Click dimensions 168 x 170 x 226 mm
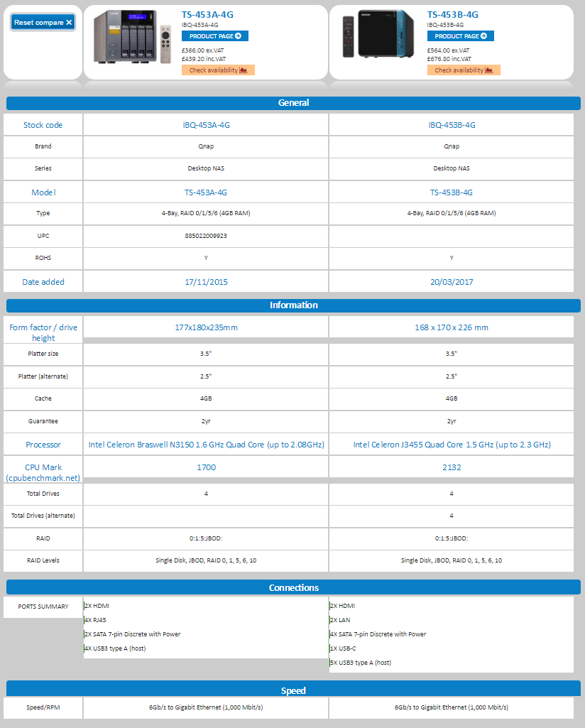Viewport: 585px width, 728px height. 452,327
